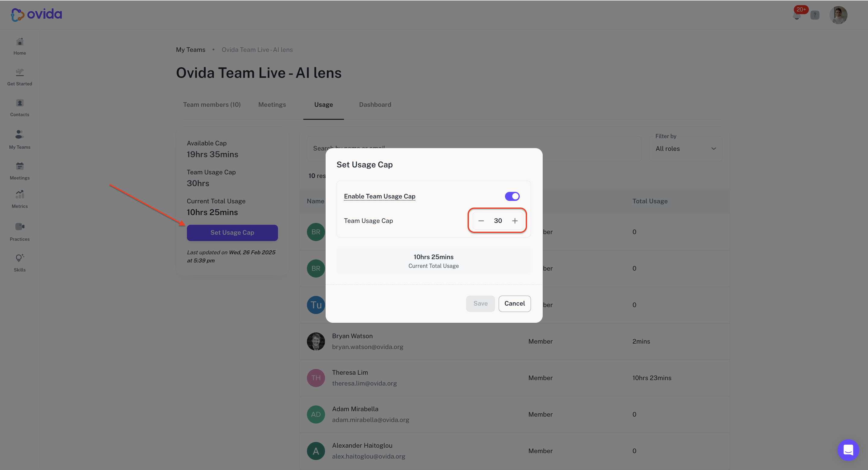868x470 pixels.
Task: Click the 19hrs 35mins available cap
Action: (x=212, y=154)
